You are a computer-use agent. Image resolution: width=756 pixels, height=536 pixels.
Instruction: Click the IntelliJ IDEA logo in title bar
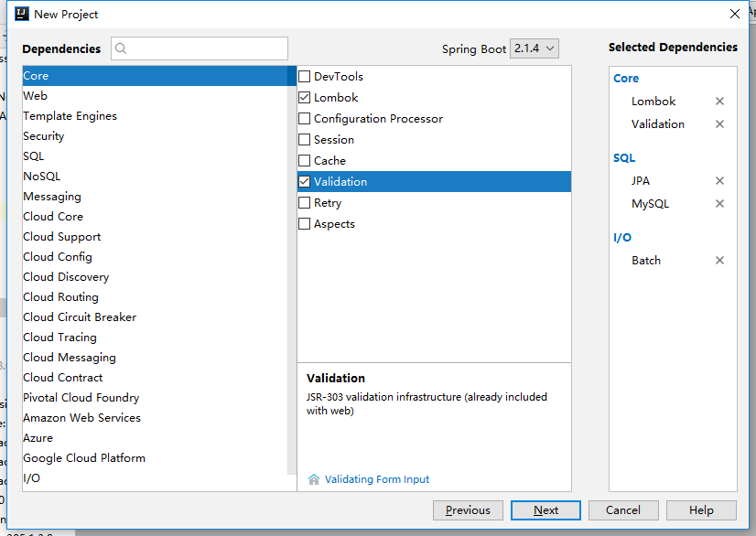click(22, 14)
